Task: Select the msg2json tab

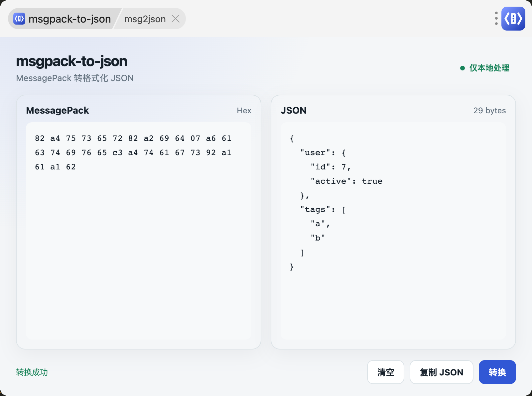Action: (145, 19)
